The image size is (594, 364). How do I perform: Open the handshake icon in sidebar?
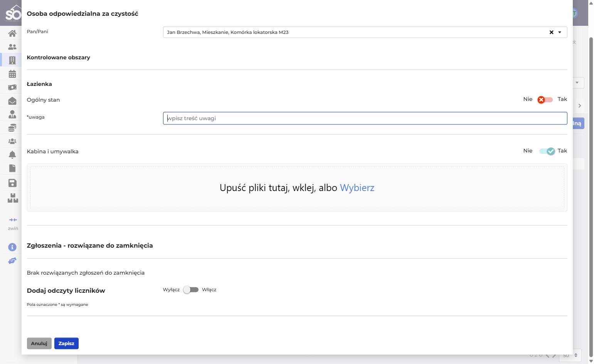(12, 261)
